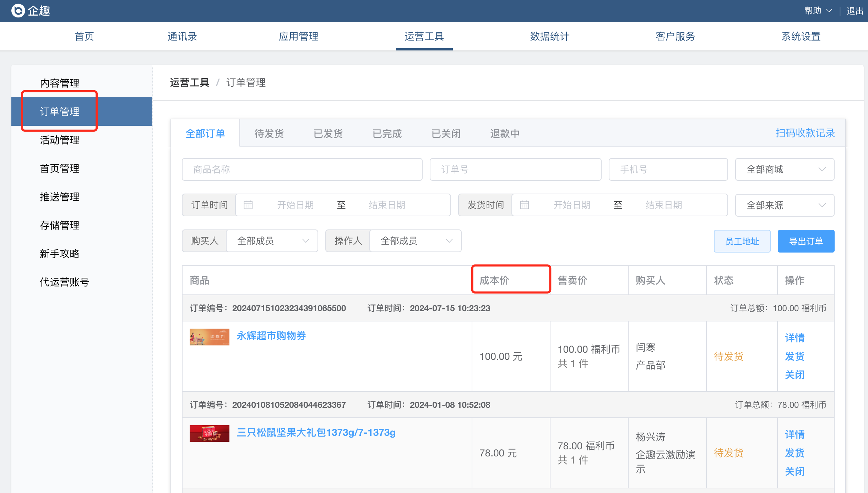Image resolution: width=868 pixels, height=493 pixels.
Task: Click the 导出订单 button
Action: click(x=806, y=241)
